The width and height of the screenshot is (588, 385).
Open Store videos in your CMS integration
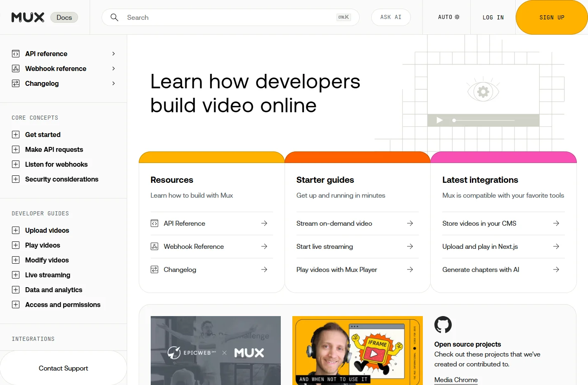[x=503, y=223]
